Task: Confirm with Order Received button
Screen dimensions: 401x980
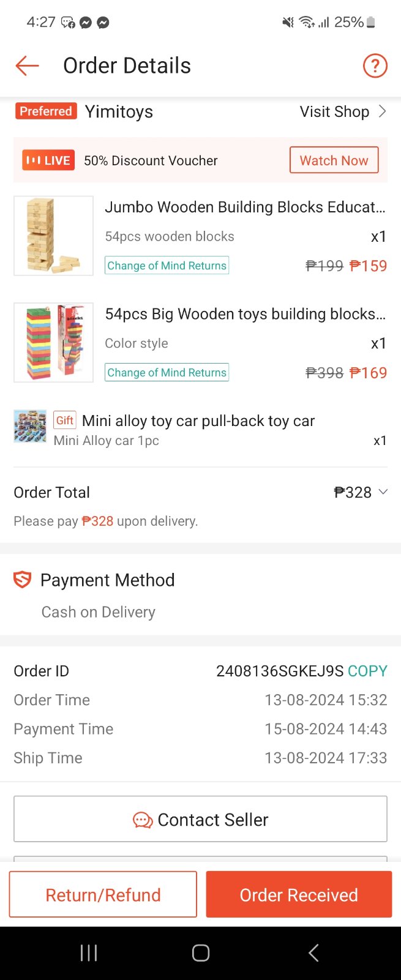Action: click(x=299, y=895)
